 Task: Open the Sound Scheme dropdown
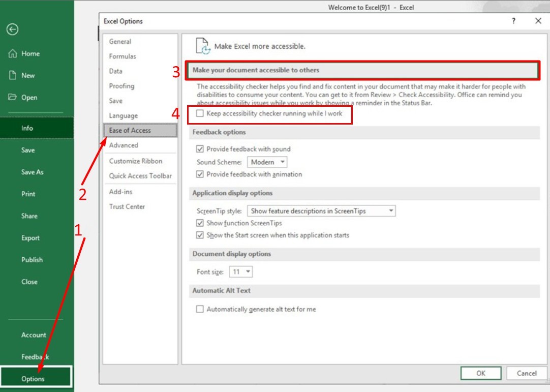click(267, 162)
